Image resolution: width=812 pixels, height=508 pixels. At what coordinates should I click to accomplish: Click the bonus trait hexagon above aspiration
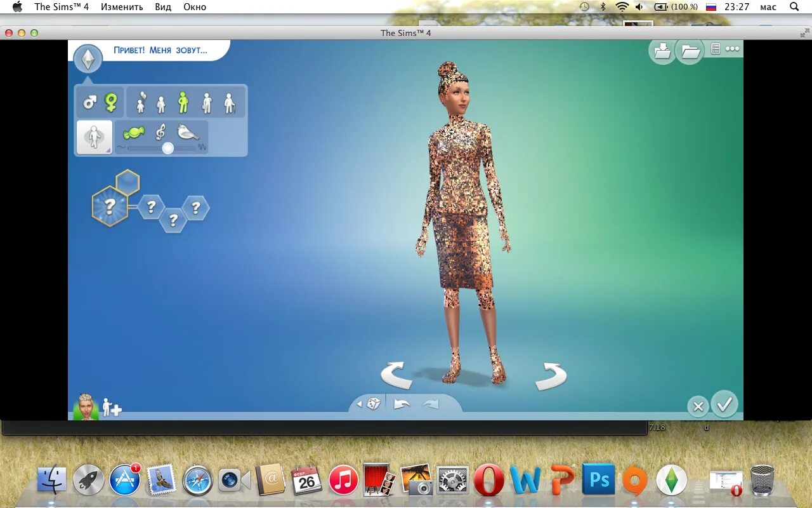pyautogui.click(x=128, y=182)
